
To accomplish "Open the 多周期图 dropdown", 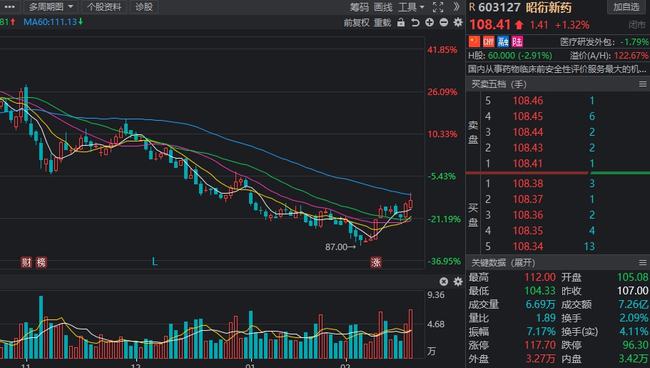I will (51, 7).
